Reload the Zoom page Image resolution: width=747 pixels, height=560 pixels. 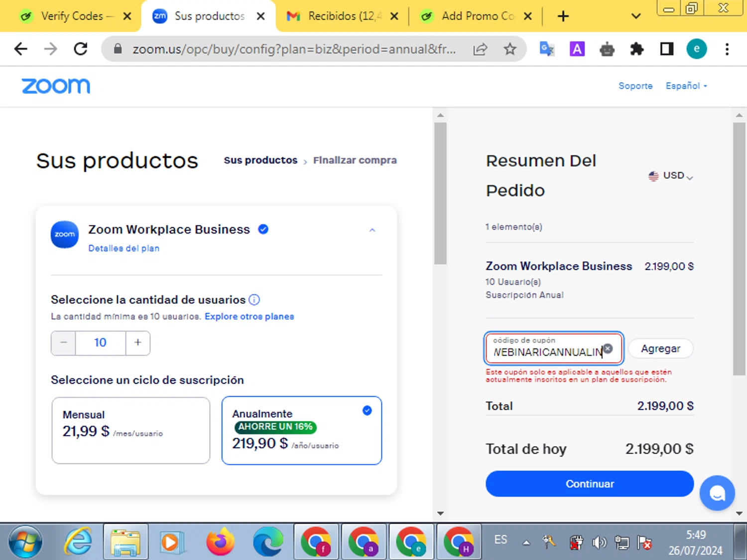pyautogui.click(x=81, y=49)
